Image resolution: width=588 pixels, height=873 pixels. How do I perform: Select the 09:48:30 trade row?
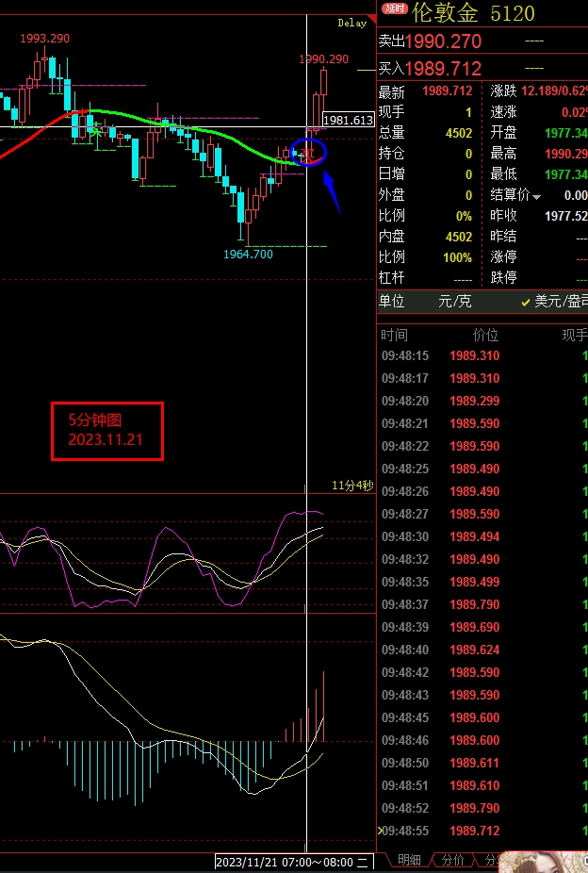tap(482, 536)
